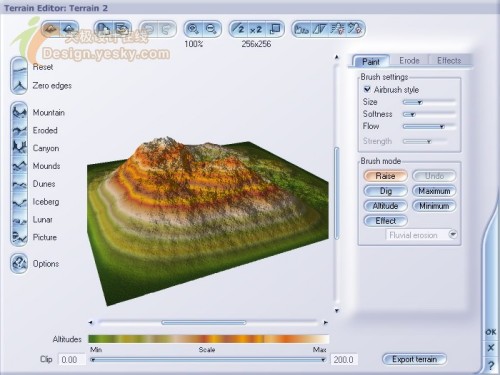Click the Export terrain button
Screen dimensions: 500x375
point(414,359)
